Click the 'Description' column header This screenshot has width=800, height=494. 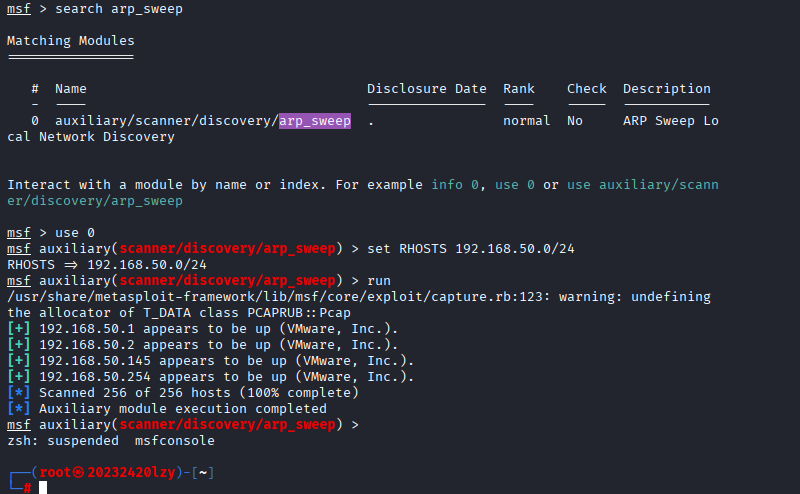(666, 89)
